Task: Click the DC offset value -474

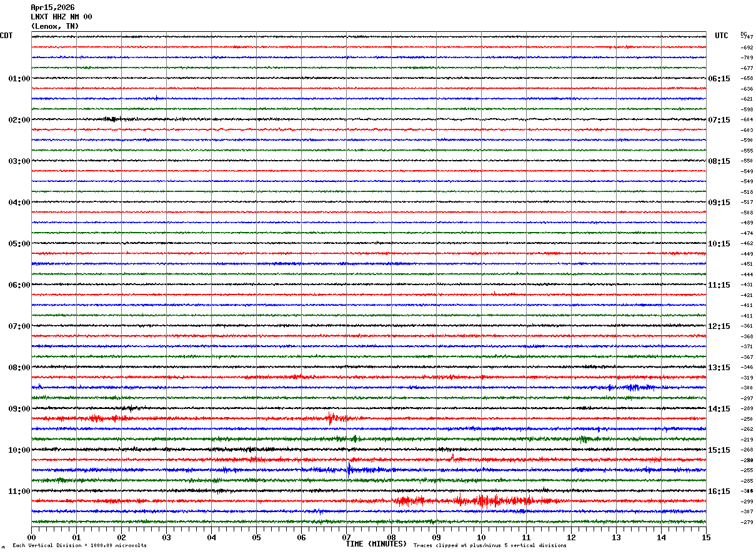Action: pyautogui.click(x=747, y=233)
